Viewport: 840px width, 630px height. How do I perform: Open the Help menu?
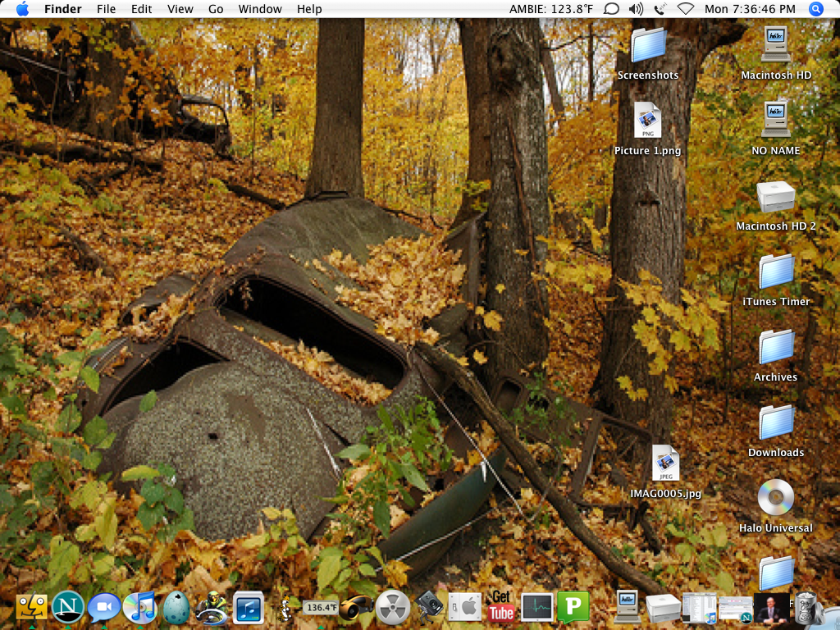coord(309,9)
